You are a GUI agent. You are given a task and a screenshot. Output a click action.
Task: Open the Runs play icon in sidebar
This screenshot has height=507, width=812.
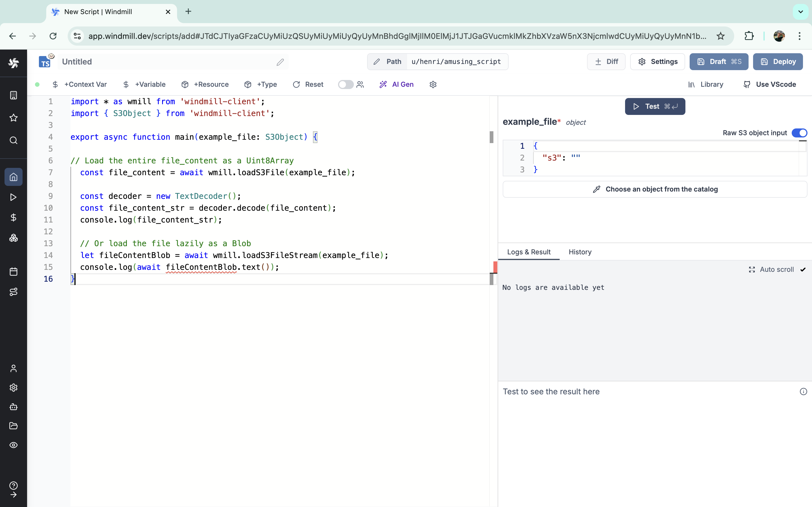14,197
